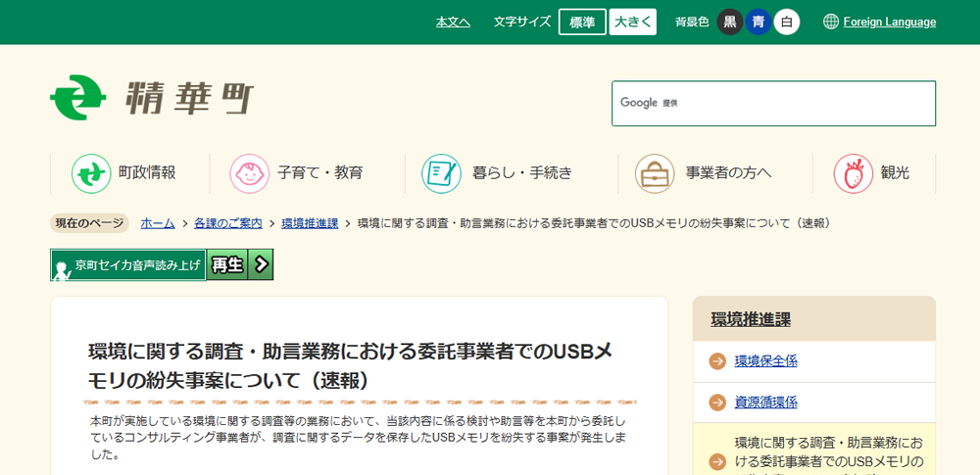Image resolution: width=980 pixels, height=475 pixels.
Task: Open the 町政情報 green emblem icon
Action: 91,173
